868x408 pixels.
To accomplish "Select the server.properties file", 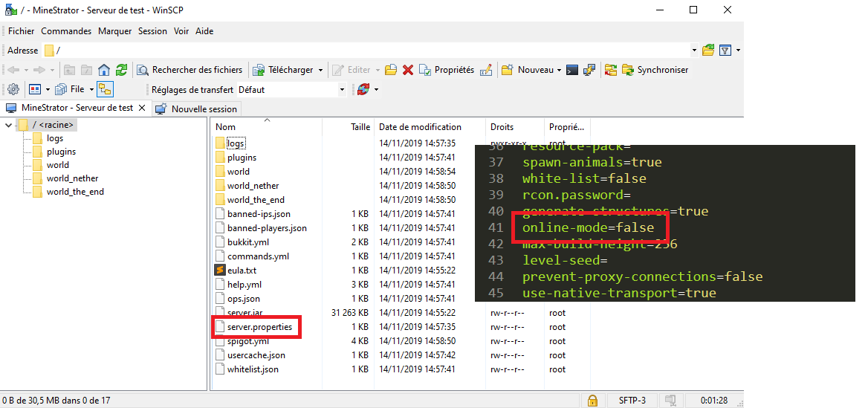I will (x=259, y=327).
